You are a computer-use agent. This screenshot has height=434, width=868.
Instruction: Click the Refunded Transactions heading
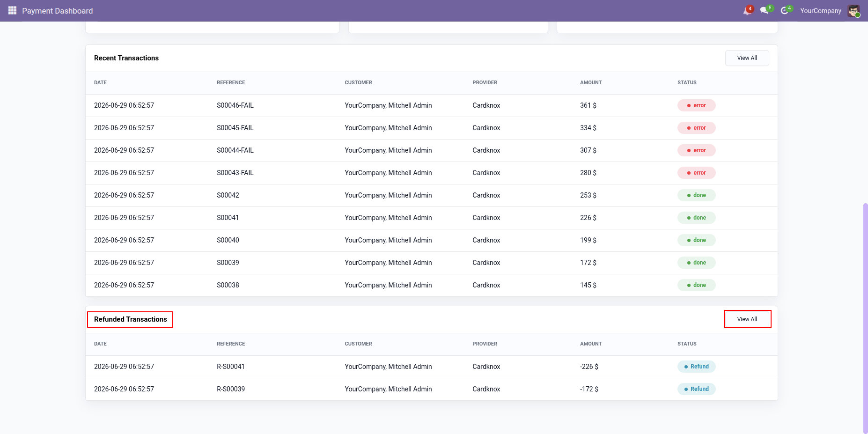tap(130, 319)
